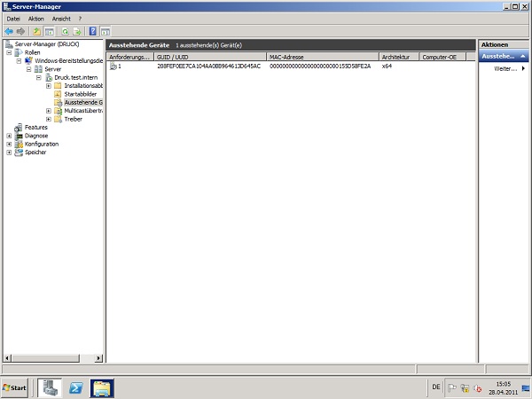Select the Ausstehende Geräte tree item
The width and height of the screenshot is (532, 399).
tap(83, 103)
